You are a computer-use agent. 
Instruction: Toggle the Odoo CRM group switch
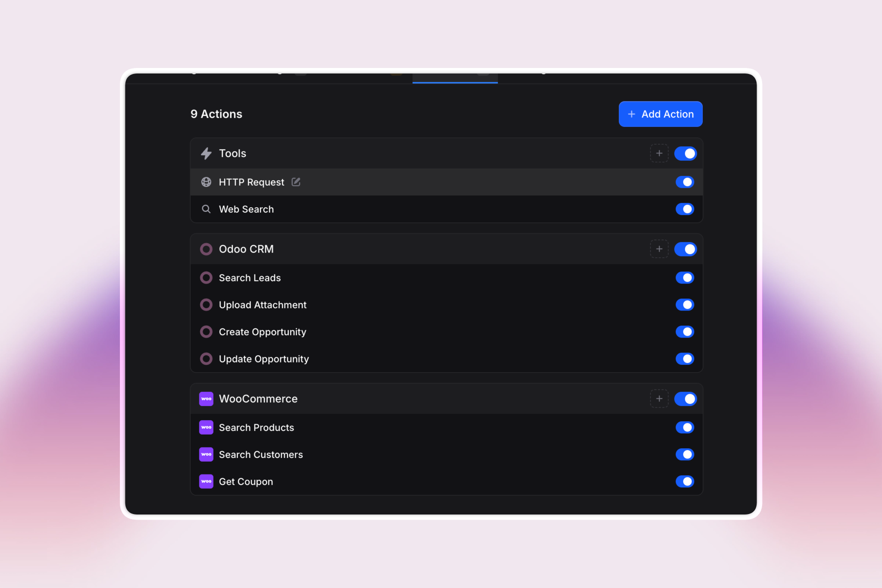(685, 249)
